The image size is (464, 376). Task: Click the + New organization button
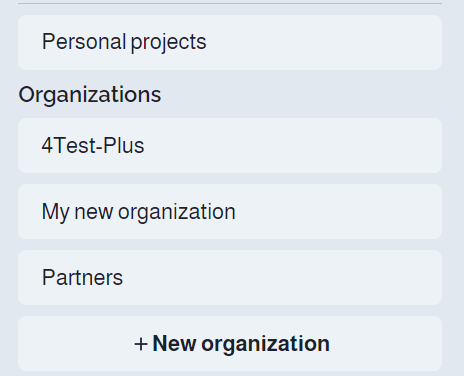click(230, 343)
